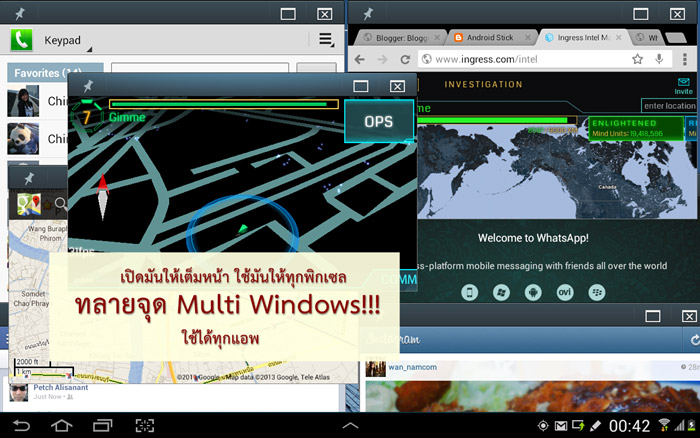Viewport: 700px width, 438px height.
Task: Tap the Wi-Fi status icon
Action: tap(664, 425)
